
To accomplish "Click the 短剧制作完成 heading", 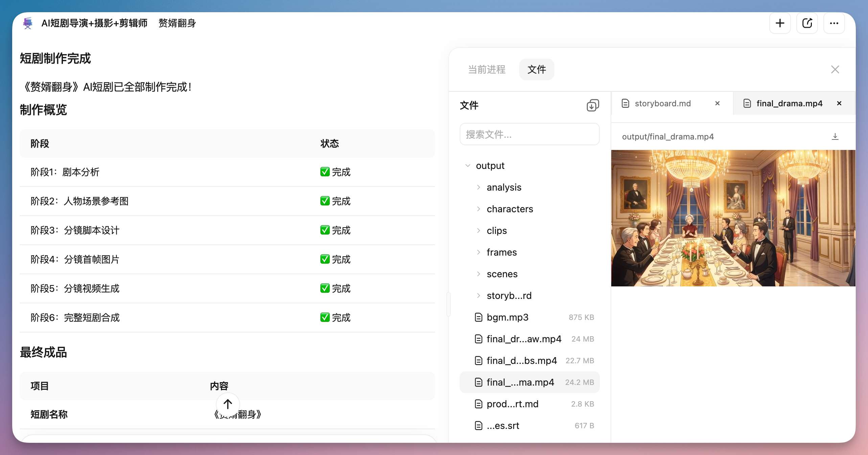I will pos(55,58).
